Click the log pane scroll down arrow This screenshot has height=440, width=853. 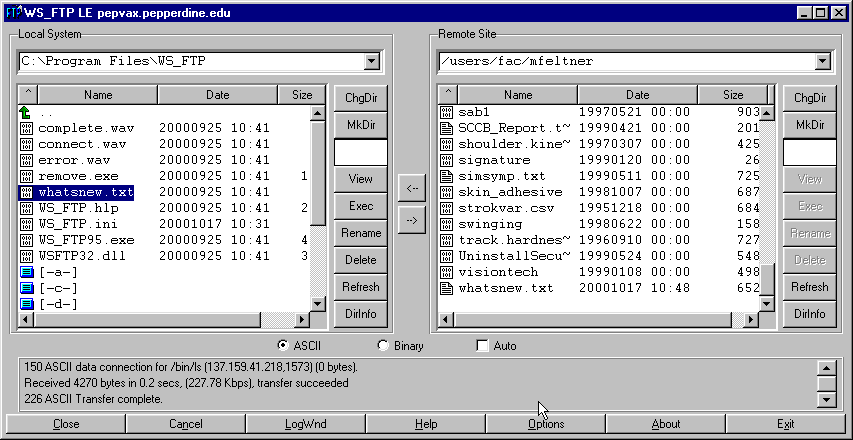(826, 400)
